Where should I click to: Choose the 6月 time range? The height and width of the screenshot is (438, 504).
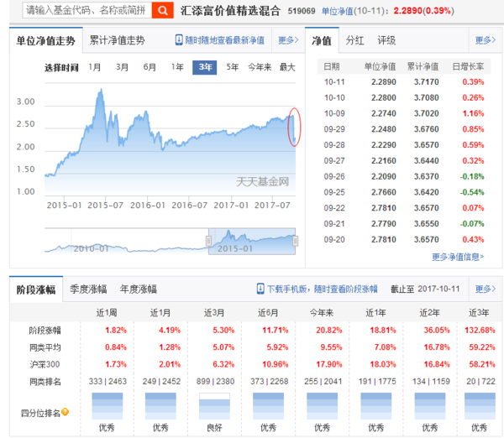tap(150, 67)
